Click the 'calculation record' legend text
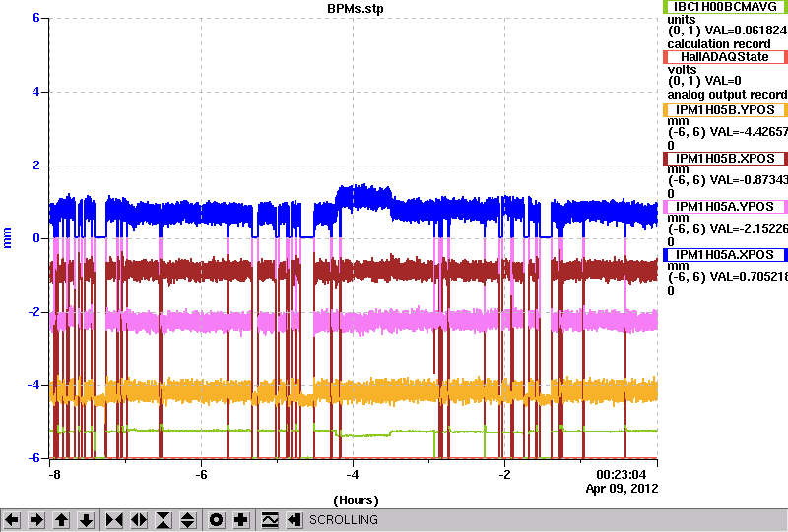Screen dimensions: 788x532 [719, 44]
